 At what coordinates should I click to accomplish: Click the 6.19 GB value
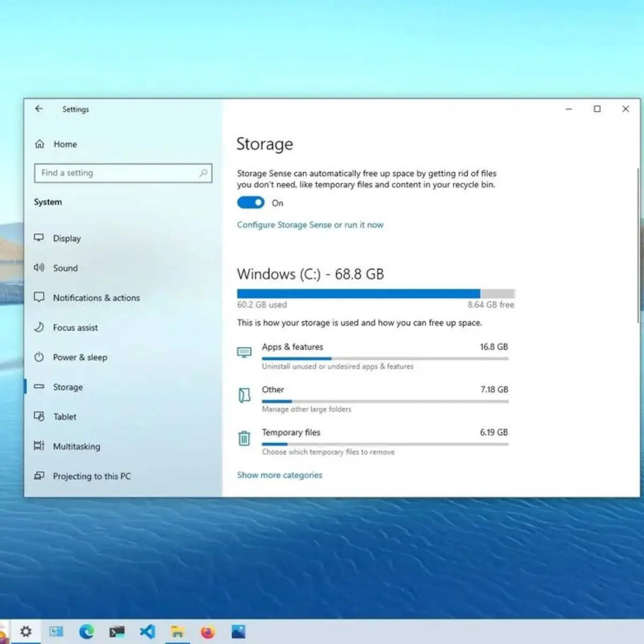tap(494, 432)
